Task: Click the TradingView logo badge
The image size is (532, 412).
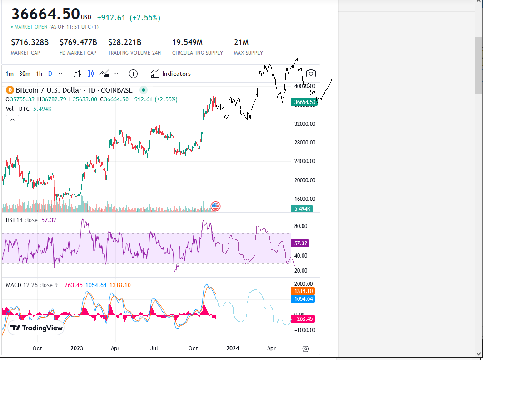Action: click(36, 328)
